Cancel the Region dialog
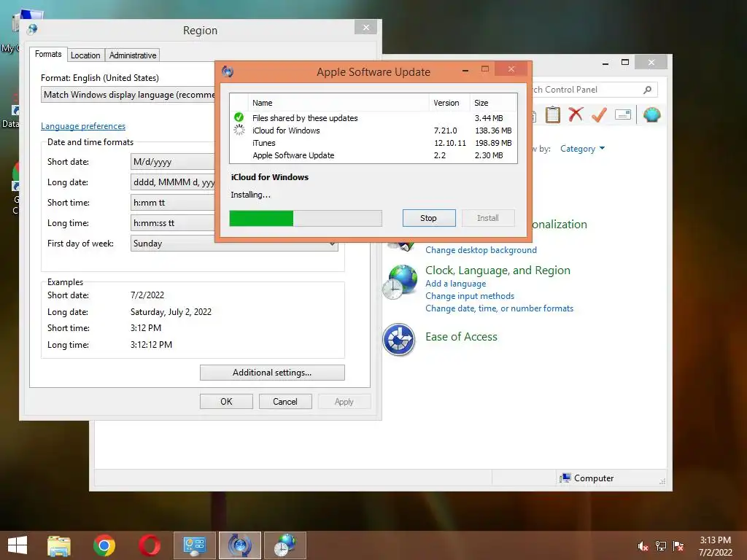Image resolution: width=747 pixels, height=560 pixels. 285,402
